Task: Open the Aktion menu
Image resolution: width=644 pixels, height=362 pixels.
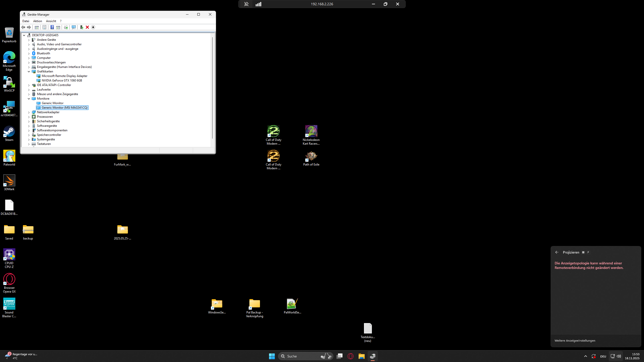Action: (37, 21)
